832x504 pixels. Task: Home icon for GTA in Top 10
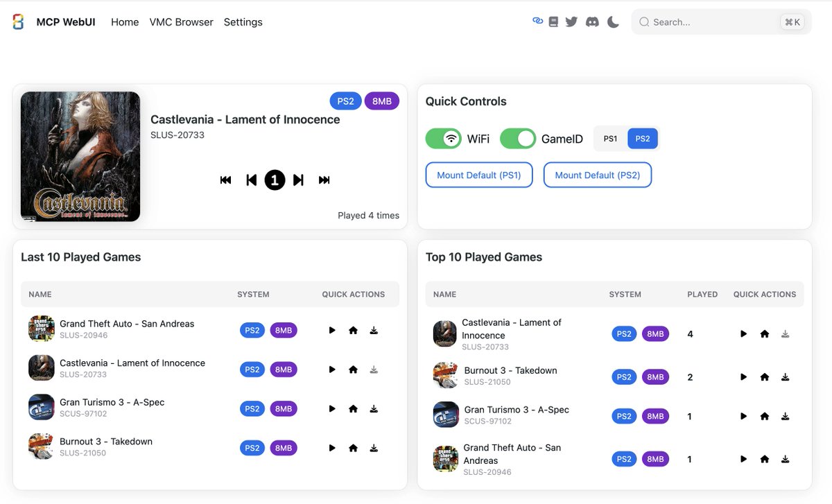pos(765,459)
